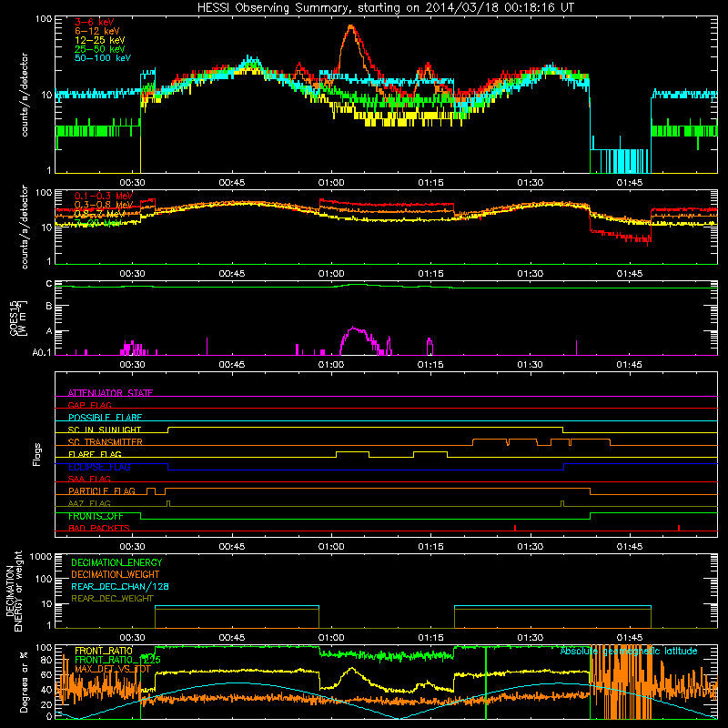Click the yellow 12-25 keV legend label

pos(100,40)
